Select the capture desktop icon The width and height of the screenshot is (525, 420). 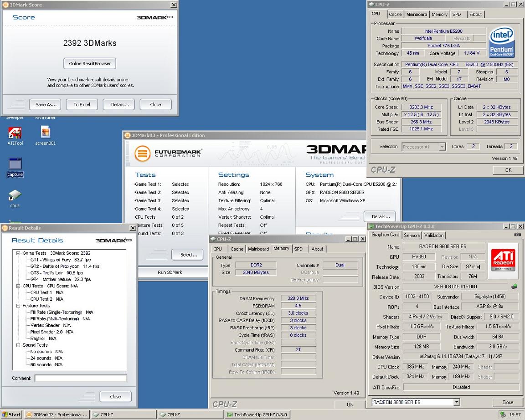[x=15, y=167]
